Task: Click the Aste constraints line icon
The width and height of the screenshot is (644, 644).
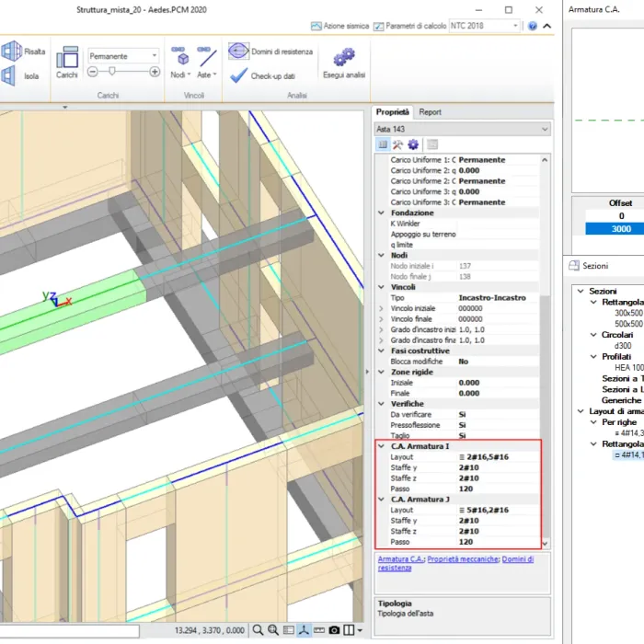Action: click(207, 56)
